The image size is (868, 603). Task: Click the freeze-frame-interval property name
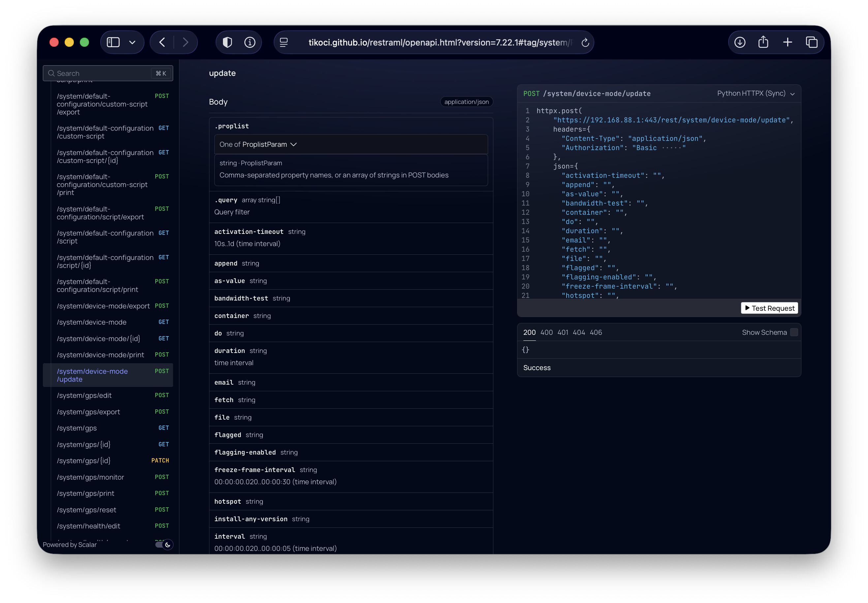point(255,470)
